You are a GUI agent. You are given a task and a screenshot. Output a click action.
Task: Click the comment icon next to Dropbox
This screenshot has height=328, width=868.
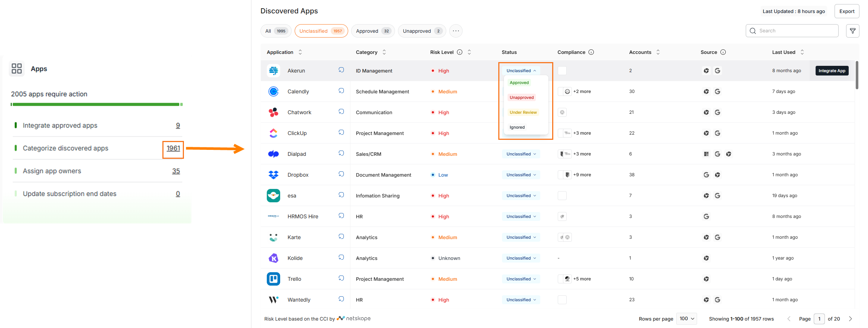point(341,174)
